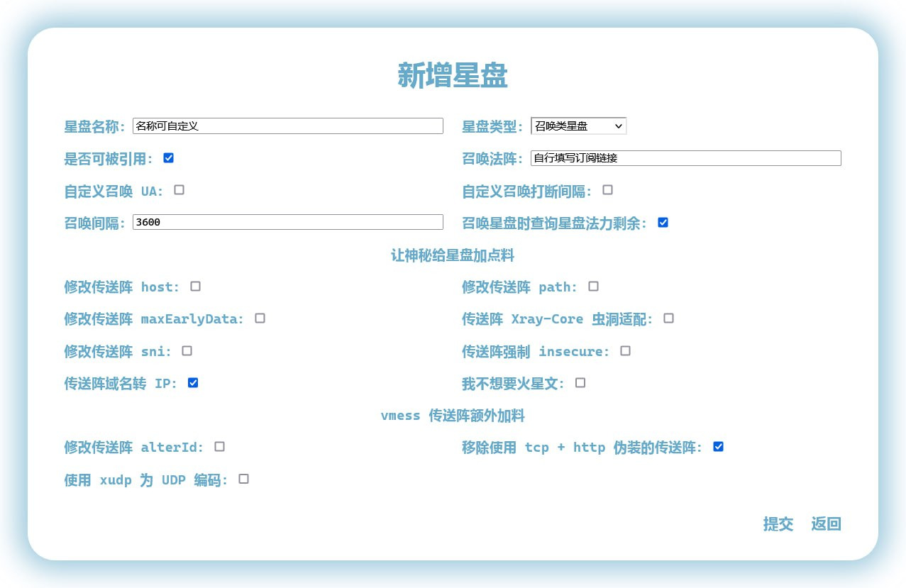Enable 修改传送阵 host option
Image resolution: width=906 pixels, height=588 pixels.
click(195, 287)
